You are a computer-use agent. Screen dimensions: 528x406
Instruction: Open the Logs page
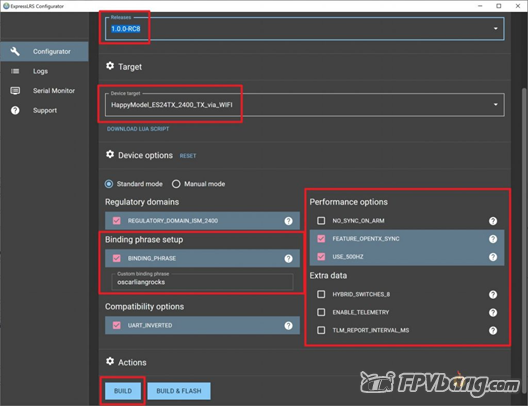coord(44,71)
